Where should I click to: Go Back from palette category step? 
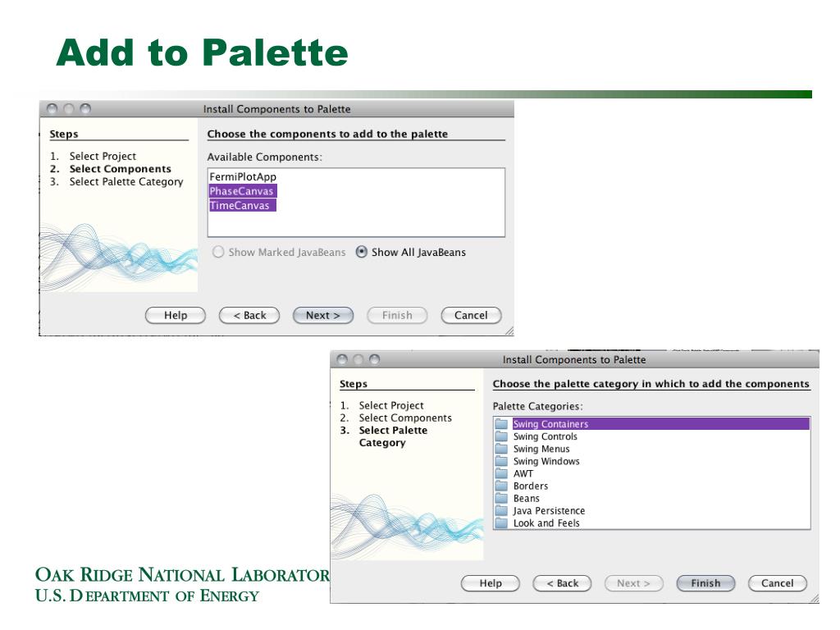click(x=562, y=583)
